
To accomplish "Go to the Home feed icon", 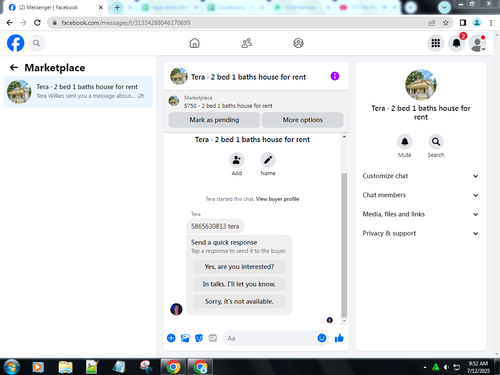I will coord(195,43).
